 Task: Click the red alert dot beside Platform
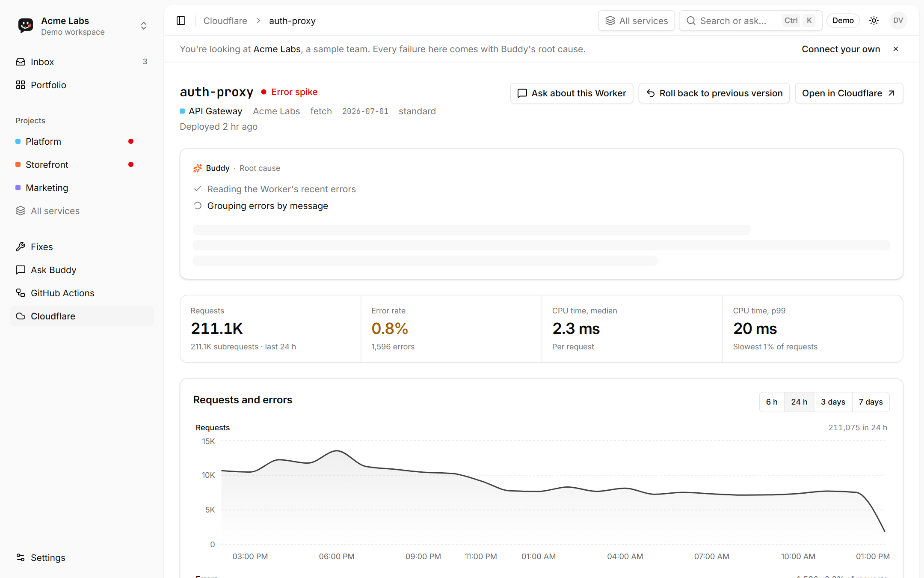coord(131,141)
